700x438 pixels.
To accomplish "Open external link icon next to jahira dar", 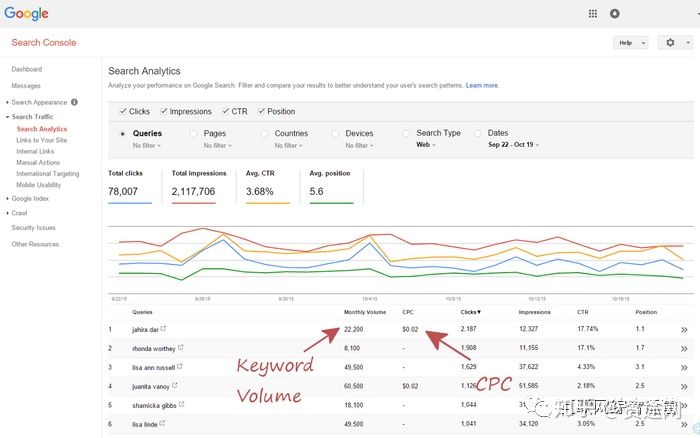I will tap(164, 328).
